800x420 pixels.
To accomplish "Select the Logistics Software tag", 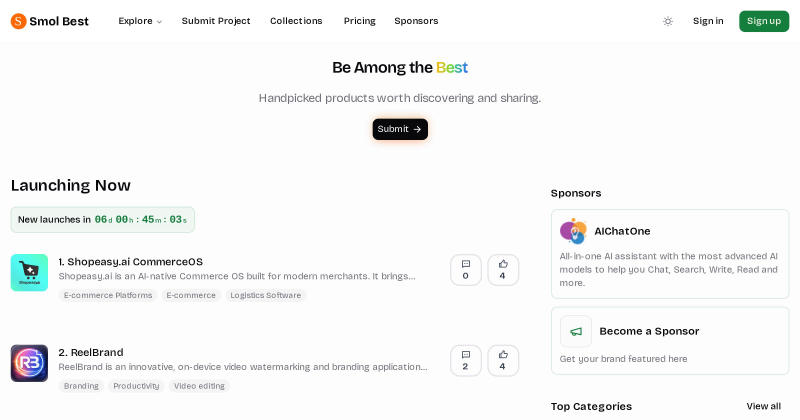I will coord(265,295).
